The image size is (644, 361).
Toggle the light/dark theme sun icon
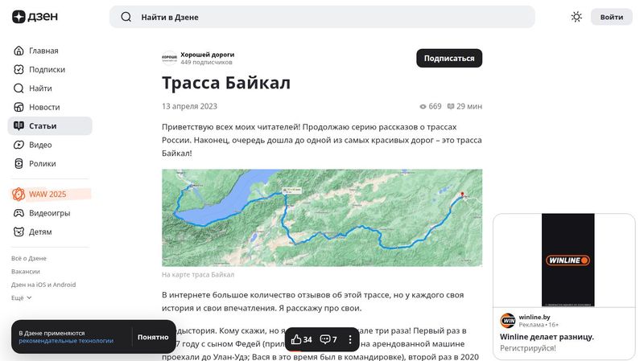576,17
